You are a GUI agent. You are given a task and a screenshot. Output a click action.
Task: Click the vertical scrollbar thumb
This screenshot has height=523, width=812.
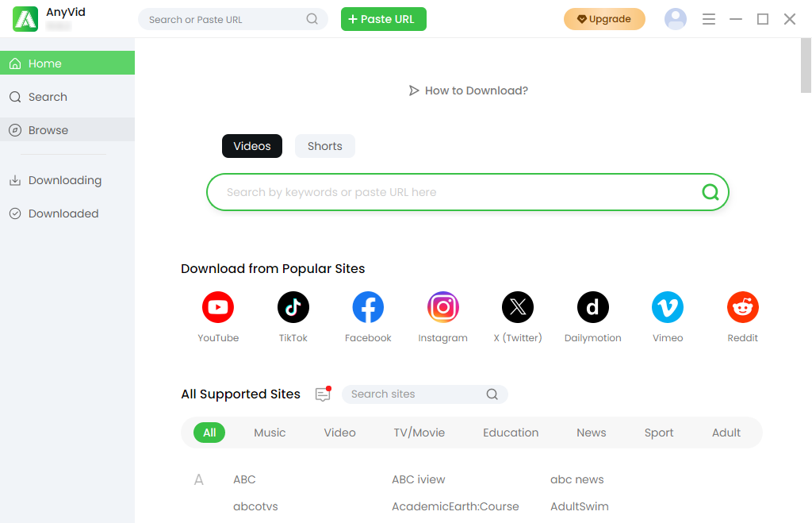(806, 66)
